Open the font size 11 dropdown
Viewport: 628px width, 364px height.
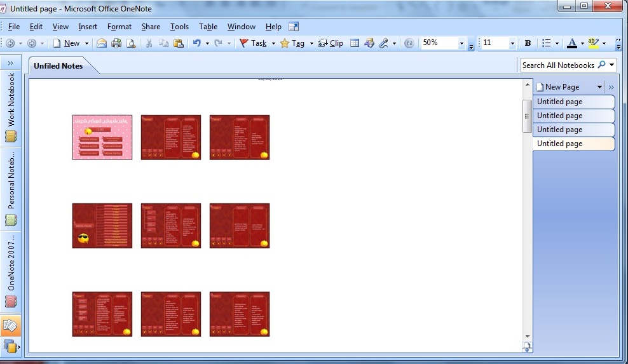(512, 43)
